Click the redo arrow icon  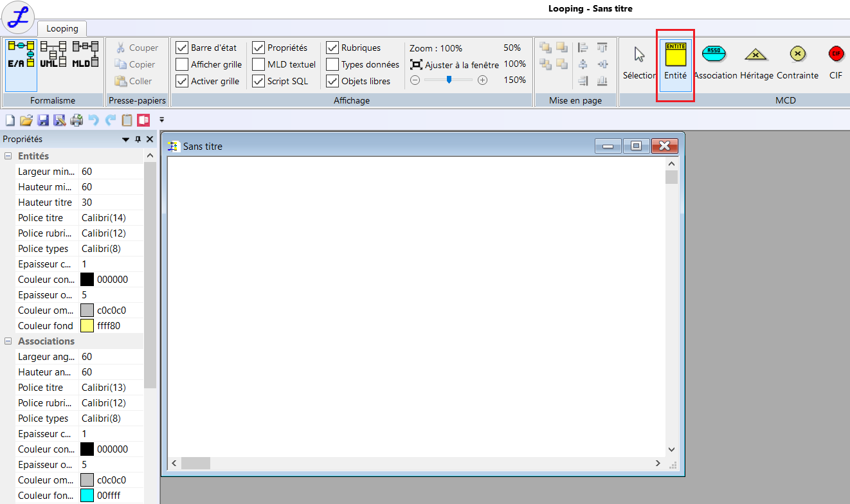[x=111, y=120]
